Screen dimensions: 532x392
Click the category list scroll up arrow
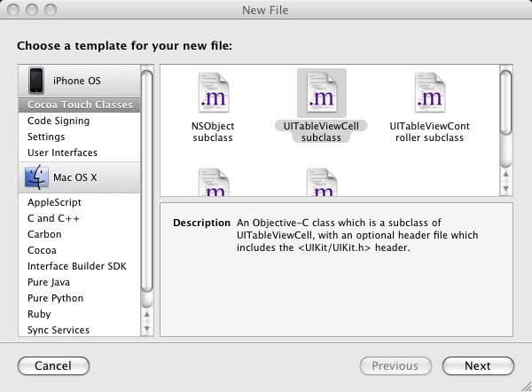point(147,314)
